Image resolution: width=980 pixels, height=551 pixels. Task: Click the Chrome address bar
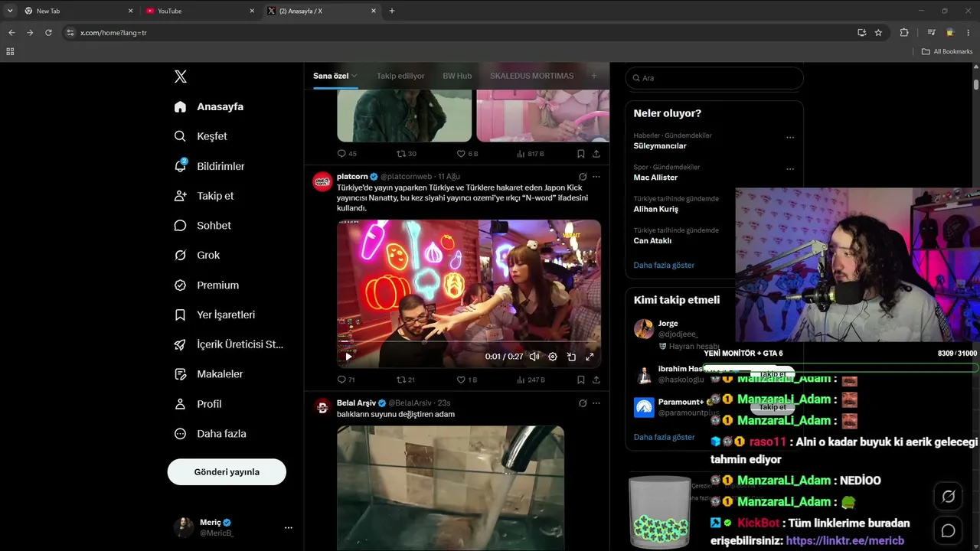(459, 33)
